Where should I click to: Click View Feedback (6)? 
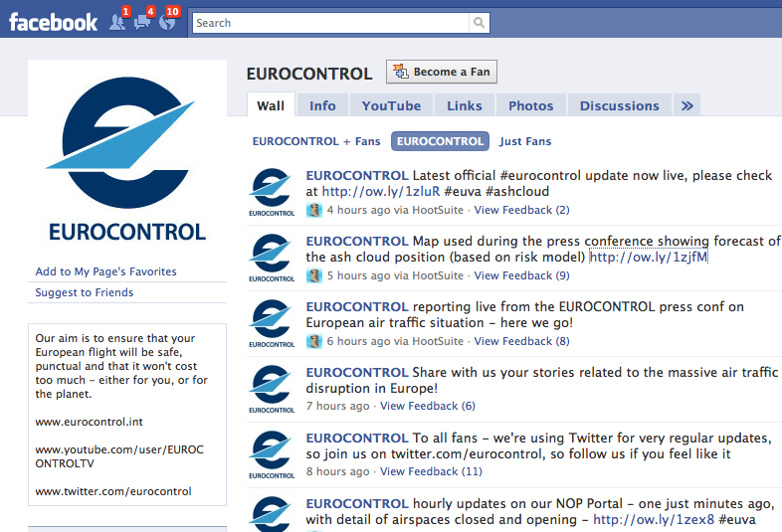(x=428, y=406)
